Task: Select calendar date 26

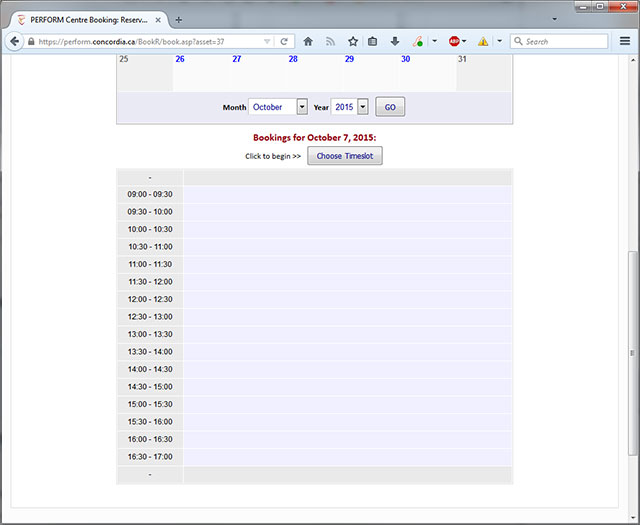Action: pyautogui.click(x=180, y=59)
